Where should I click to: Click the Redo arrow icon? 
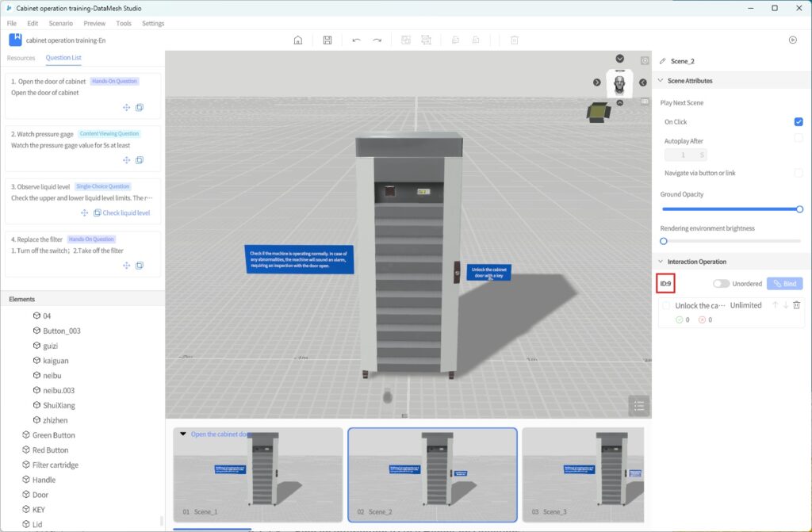click(377, 40)
